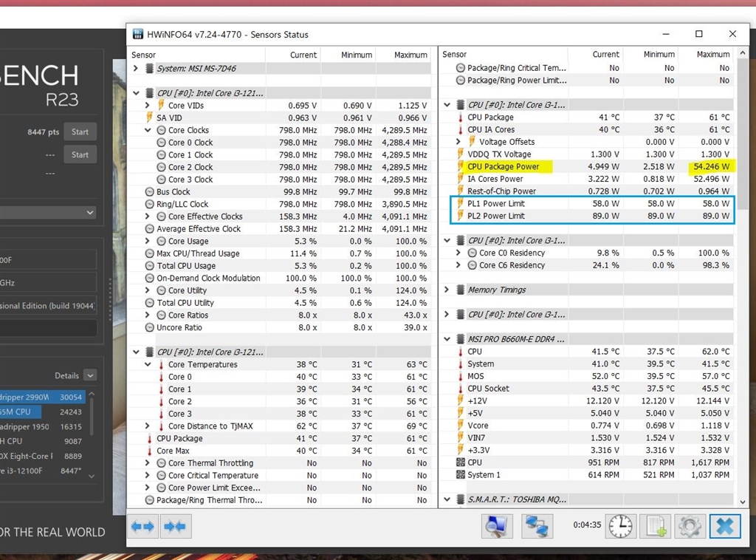Click the right pane Current column header
This screenshot has height=560, width=756.
pos(605,55)
